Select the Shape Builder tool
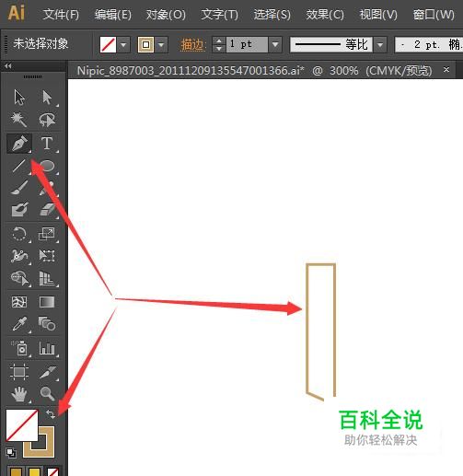The height and width of the screenshot is (476, 463). click(19, 278)
